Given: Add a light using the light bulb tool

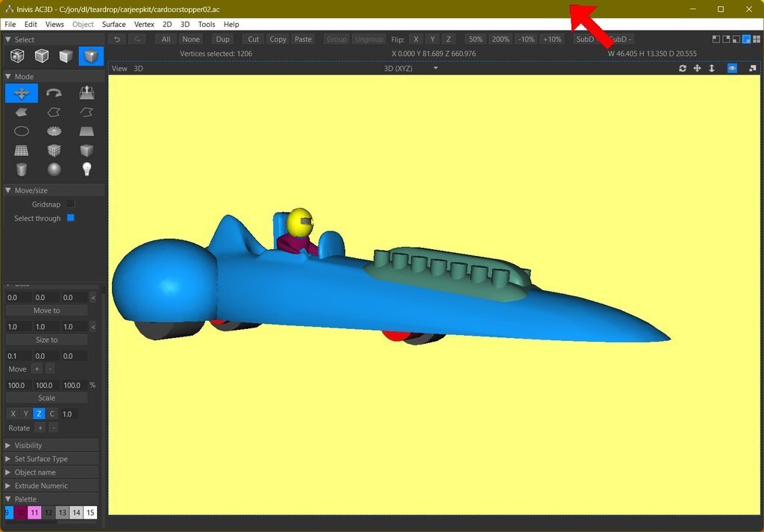Looking at the screenshot, I should [86, 169].
